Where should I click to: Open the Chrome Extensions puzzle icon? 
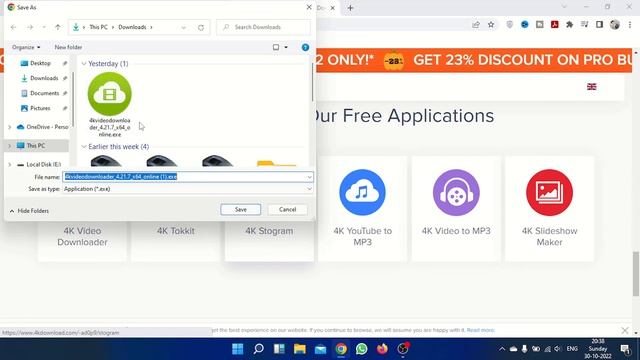pyautogui.click(x=569, y=25)
